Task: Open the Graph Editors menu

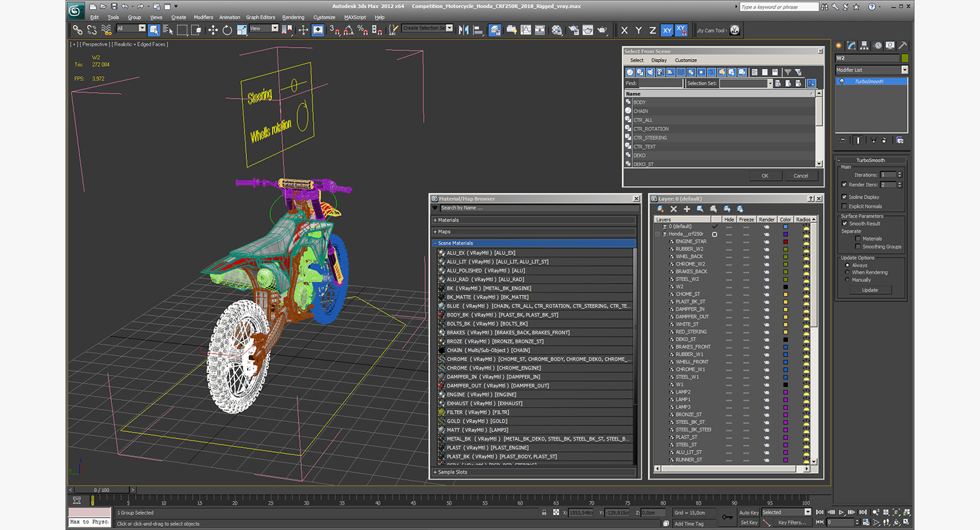Action: point(260,17)
